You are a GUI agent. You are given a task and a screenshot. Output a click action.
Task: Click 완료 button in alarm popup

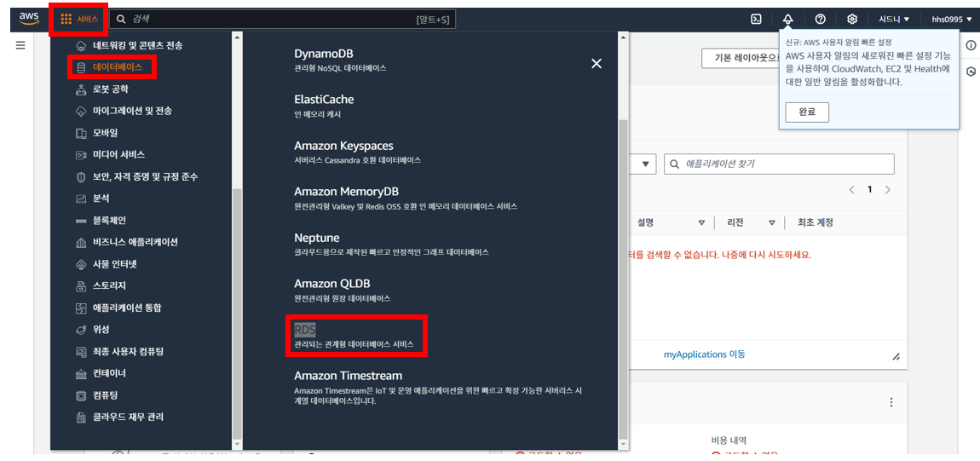(807, 112)
